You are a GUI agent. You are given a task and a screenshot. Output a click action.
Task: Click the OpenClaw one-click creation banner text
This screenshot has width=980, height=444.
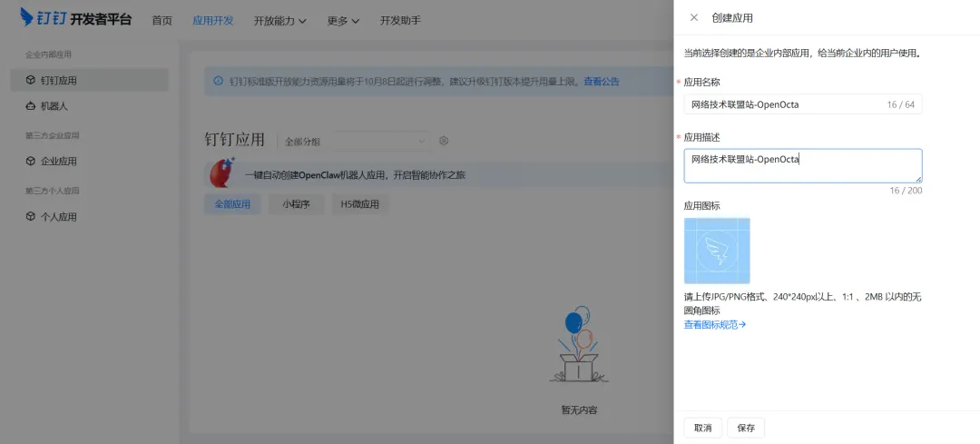(355, 175)
